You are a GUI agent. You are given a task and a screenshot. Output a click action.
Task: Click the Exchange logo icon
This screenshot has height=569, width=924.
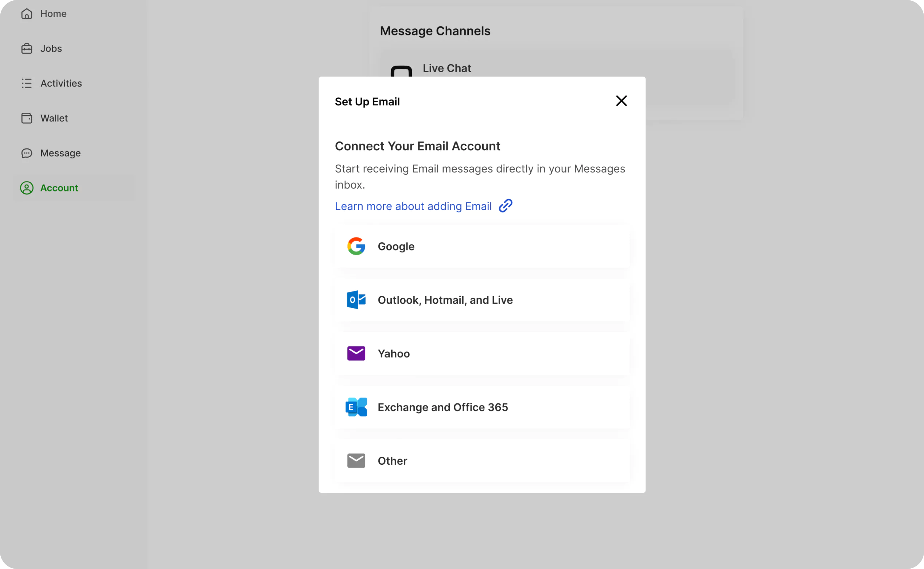pos(356,407)
